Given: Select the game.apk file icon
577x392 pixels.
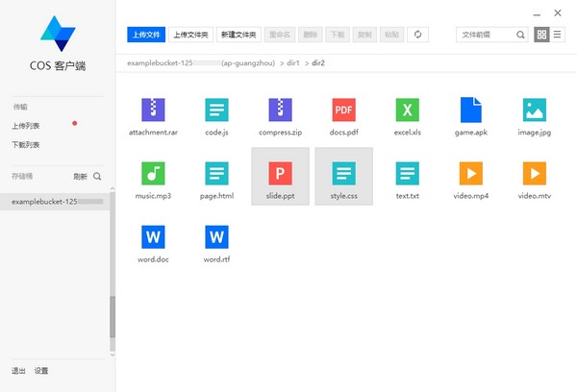Looking at the screenshot, I should [471, 110].
